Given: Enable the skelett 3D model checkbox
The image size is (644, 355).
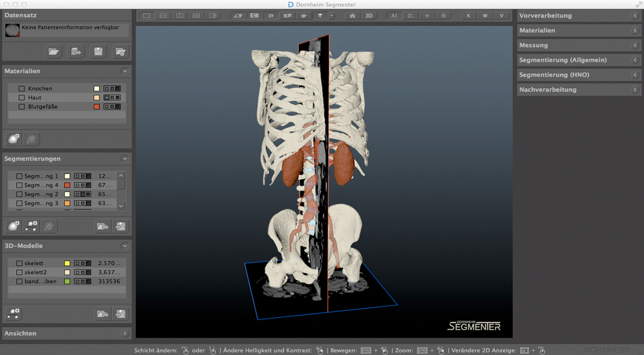Looking at the screenshot, I should coord(19,263).
